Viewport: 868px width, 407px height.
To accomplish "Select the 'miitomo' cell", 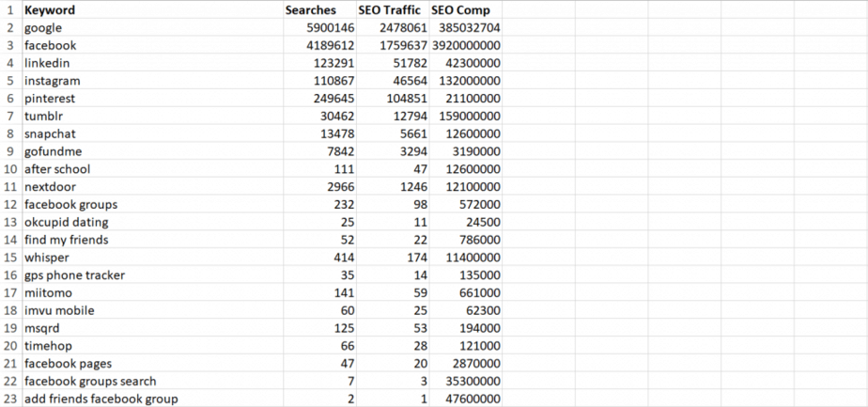I will coord(152,293).
